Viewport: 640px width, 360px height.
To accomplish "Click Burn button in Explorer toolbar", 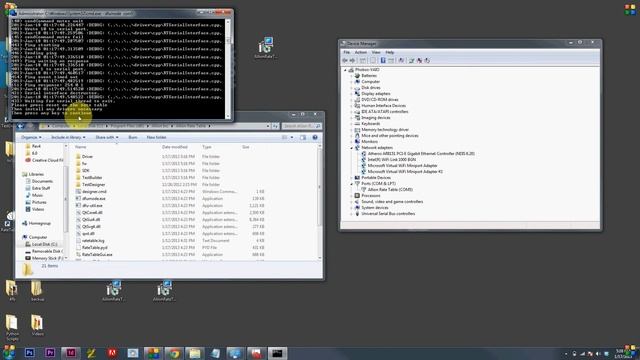I will pos(133,138).
